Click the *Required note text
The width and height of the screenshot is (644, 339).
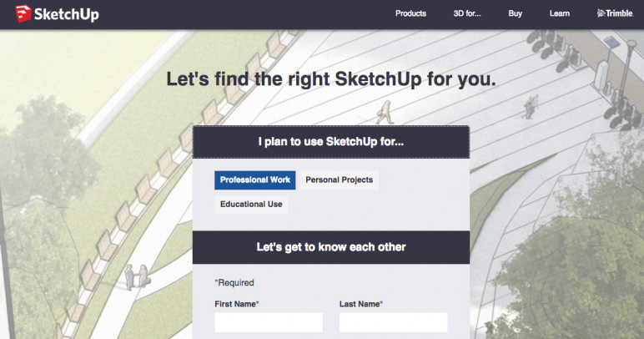click(x=234, y=283)
